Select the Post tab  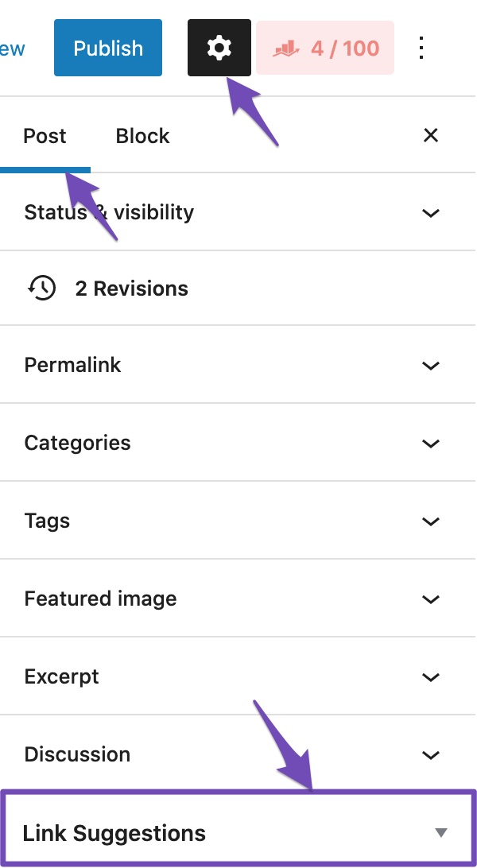(45, 136)
